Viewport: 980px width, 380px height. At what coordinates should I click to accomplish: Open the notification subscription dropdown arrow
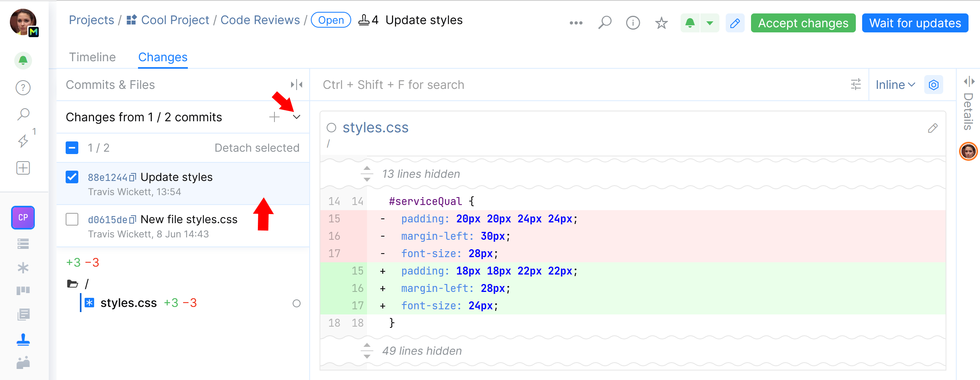[x=710, y=23]
